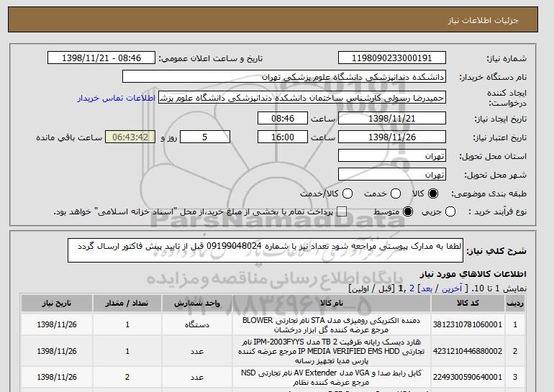Click the اطلاعات کالاهای مورد نیاز heading

(473, 274)
